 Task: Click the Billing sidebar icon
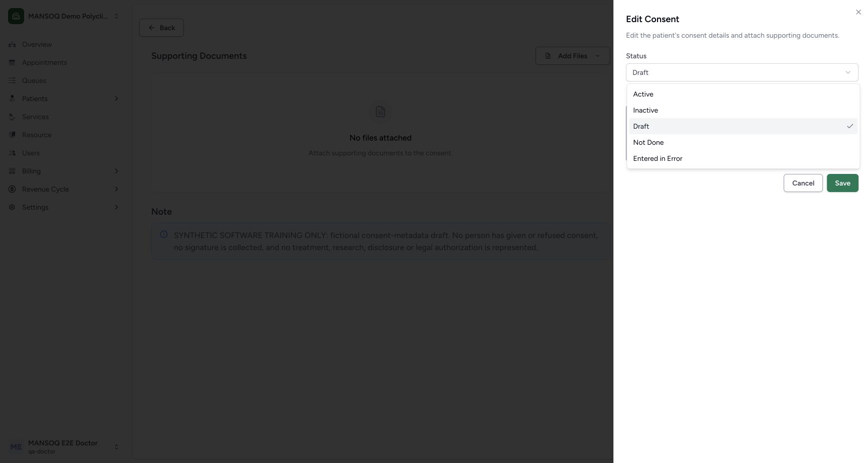[x=12, y=171]
